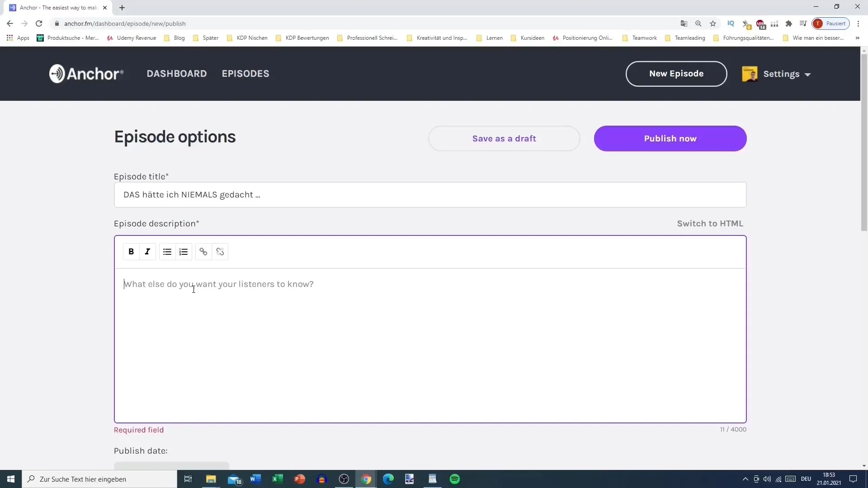Select DASHBOARD navigation tab
This screenshot has width=868, height=488.
click(x=176, y=73)
